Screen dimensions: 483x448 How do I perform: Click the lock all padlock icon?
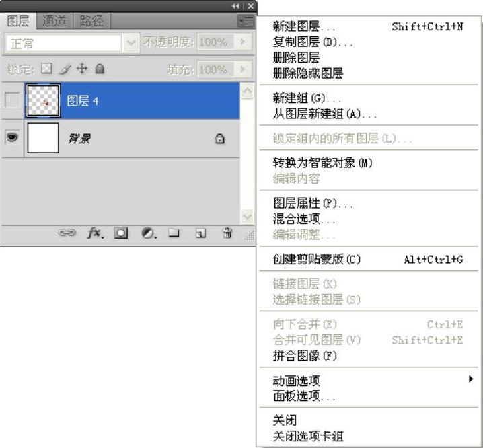100,69
